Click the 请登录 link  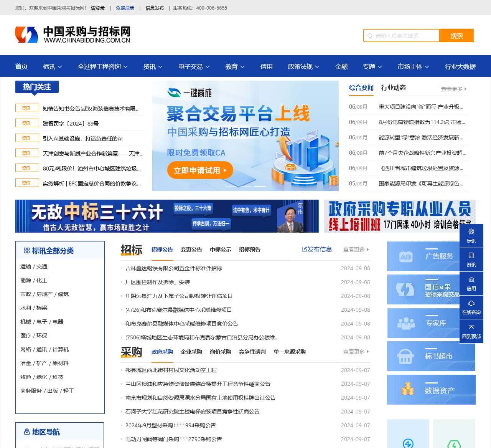point(98,8)
